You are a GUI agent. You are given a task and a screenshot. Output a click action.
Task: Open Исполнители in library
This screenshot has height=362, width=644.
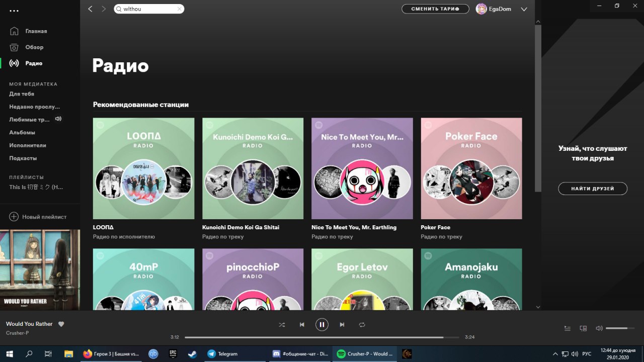(28, 145)
